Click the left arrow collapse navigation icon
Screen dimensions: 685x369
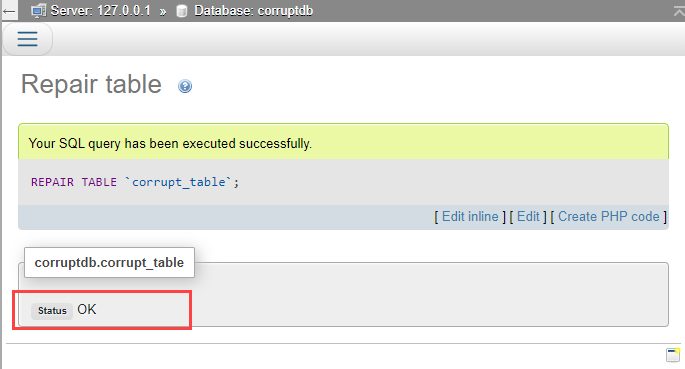(x=9, y=11)
